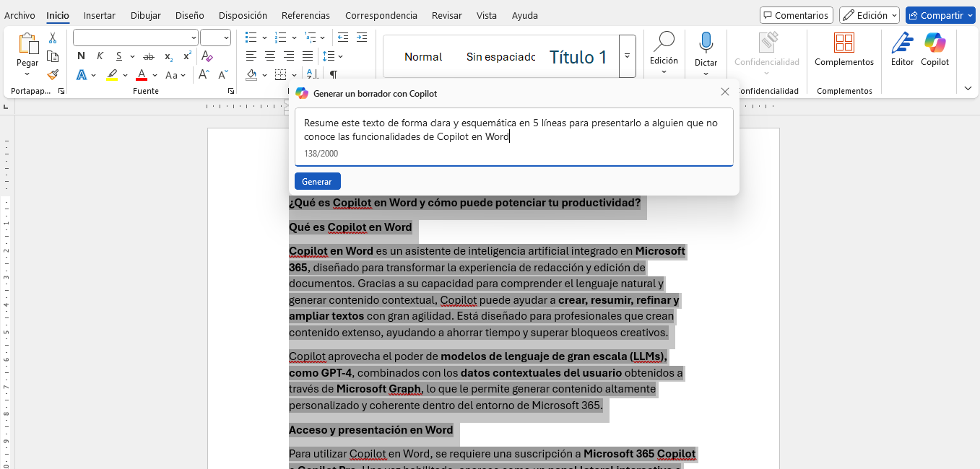Screen dimensions: 980x469
Task: Click the Comentarios button
Action: coord(796,15)
